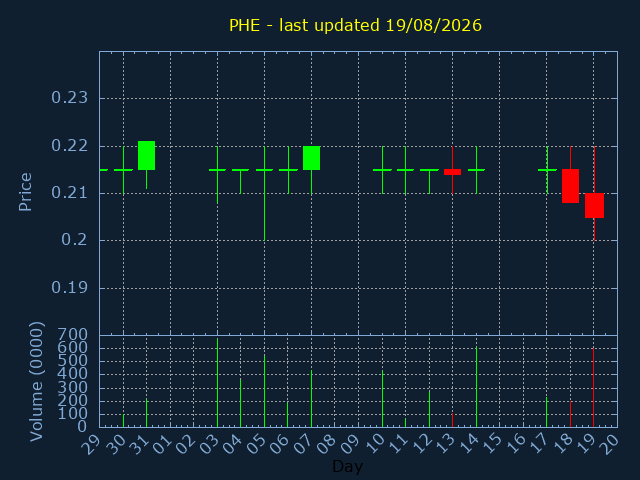Click the green volume bar on day 14
The height and width of the screenshot is (480, 640).
tap(476, 387)
